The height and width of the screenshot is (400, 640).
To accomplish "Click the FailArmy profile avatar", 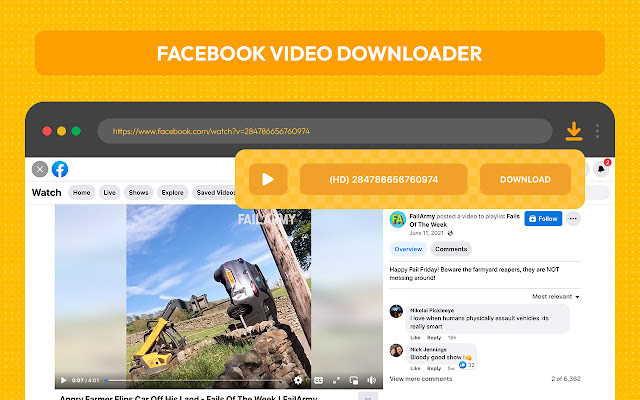I will point(398,220).
